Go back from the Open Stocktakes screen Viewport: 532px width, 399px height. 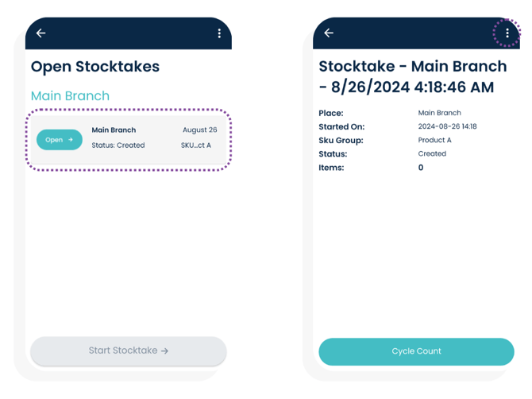pyautogui.click(x=41, y=33)
